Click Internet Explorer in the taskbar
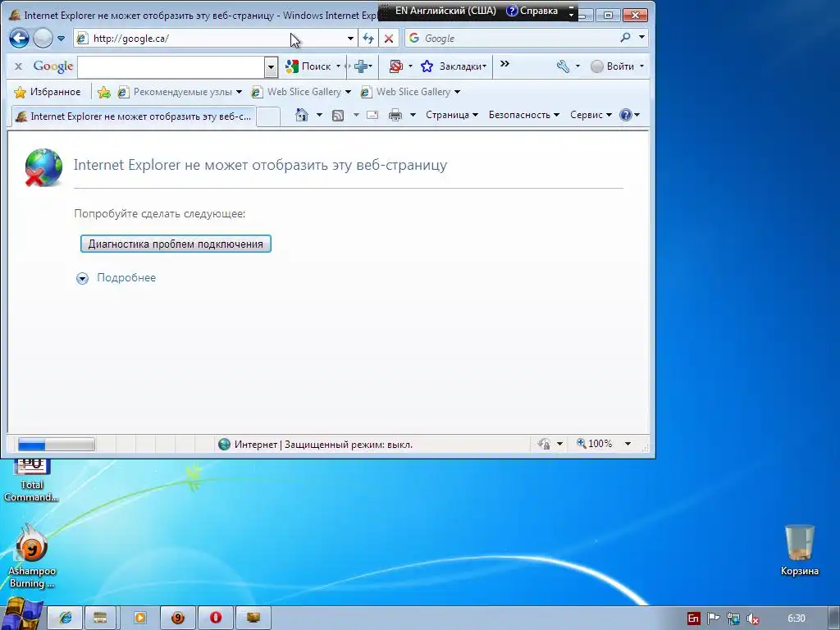Image resolution: width=840 pixels, height=630 pixels. point(66,618)
